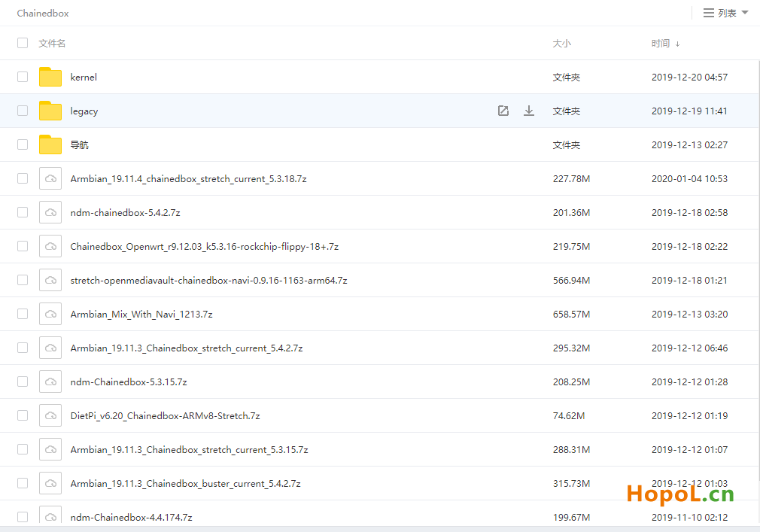Click file icon of DietPi_v6.20_Chainedbox-ARMv8-Stretch.7z
The image size is (760, 532).
[x=50, y=415]
